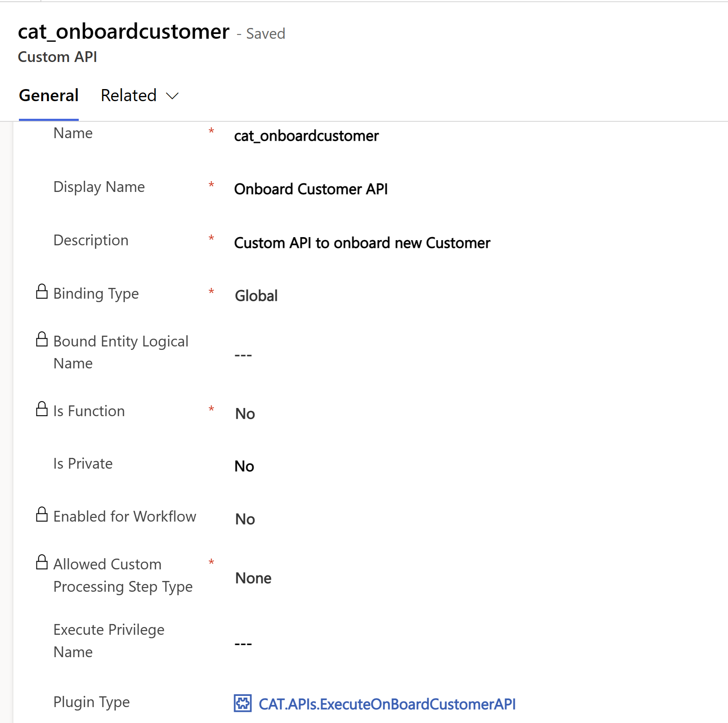Open the Related tab
The width and height of the screenshot is (728, 723).
[x=129, y=96]
